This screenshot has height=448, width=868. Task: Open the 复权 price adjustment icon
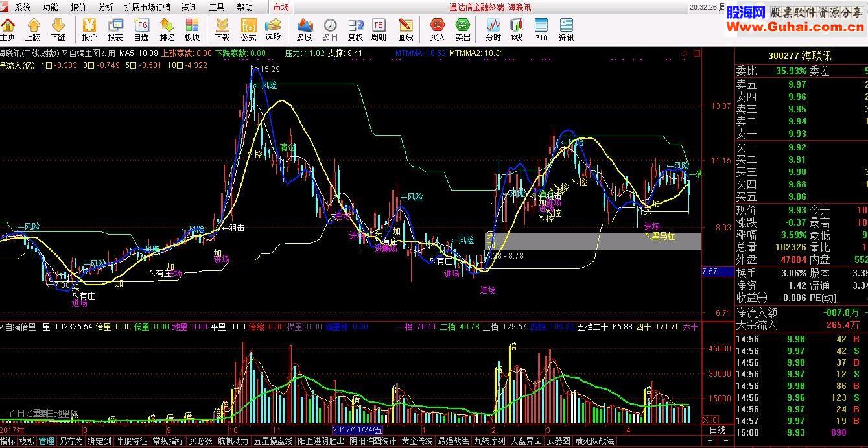click(355, 30)
